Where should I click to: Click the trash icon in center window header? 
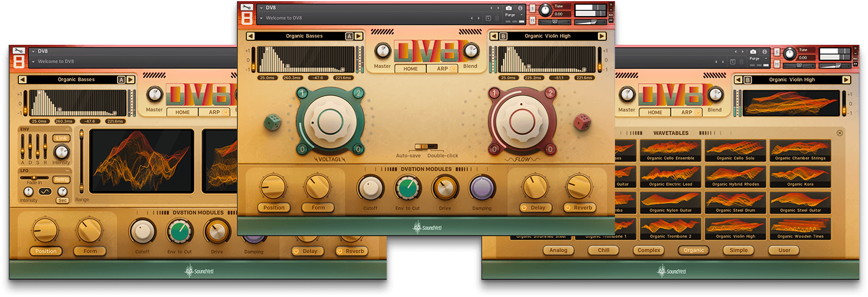(x=497, y=18)
